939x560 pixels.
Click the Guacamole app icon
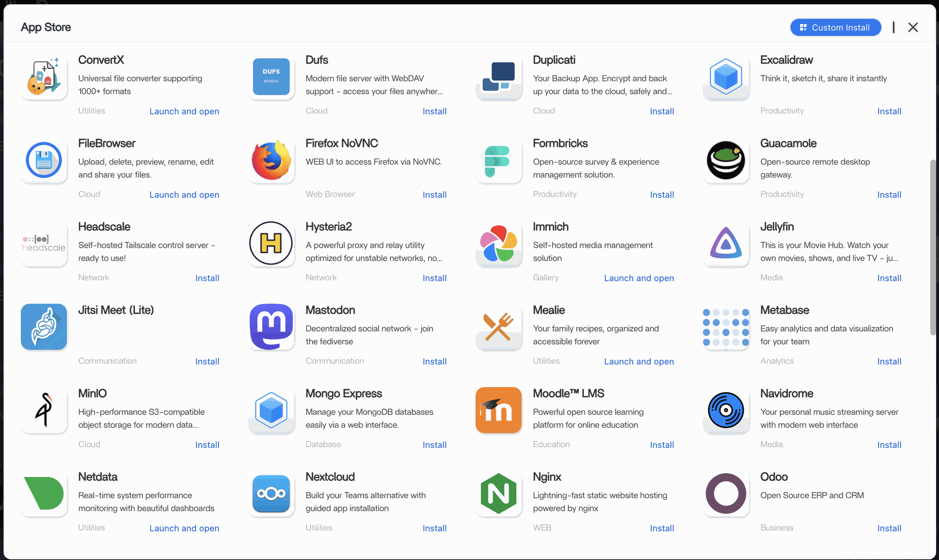pos(726,160)
